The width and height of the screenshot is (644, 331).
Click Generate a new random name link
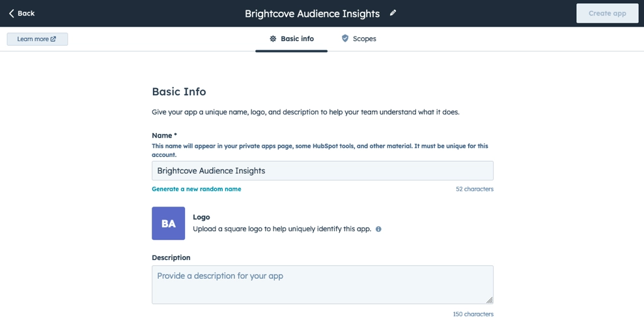(x=196, y=189)
